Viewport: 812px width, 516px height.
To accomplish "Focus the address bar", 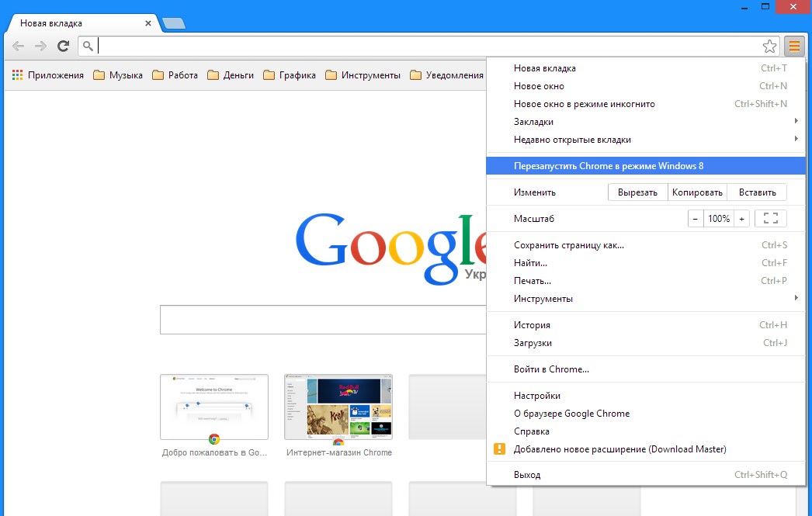I will point(429,46).
